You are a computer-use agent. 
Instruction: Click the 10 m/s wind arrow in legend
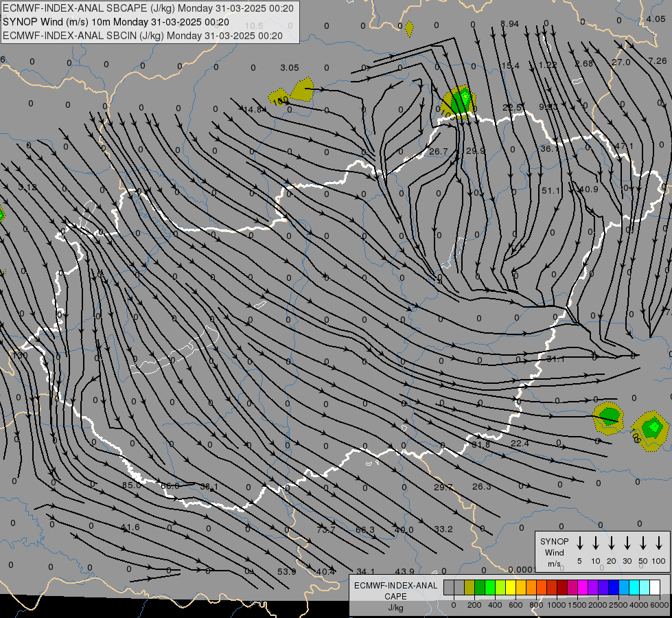[596, 543]
